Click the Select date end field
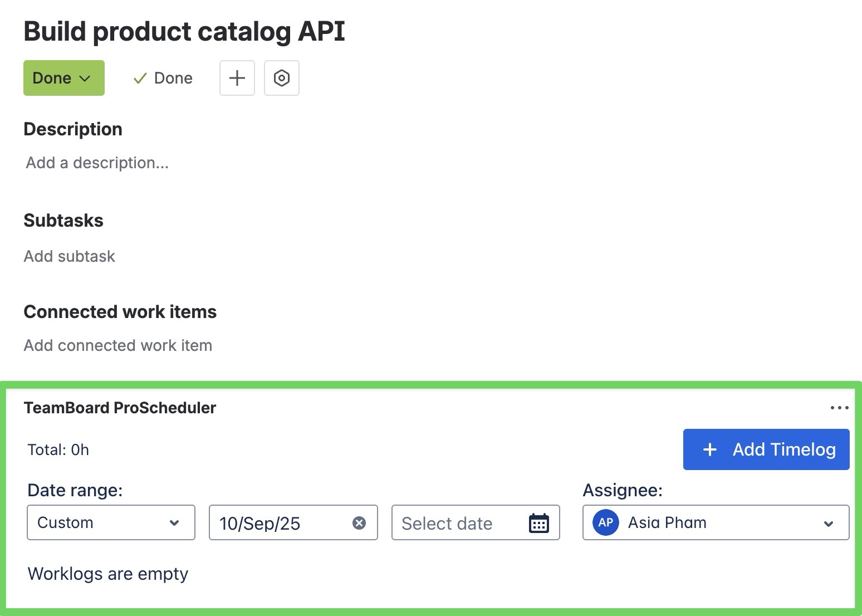The width and height of the screenshot is (862, 616). [457, 523]
